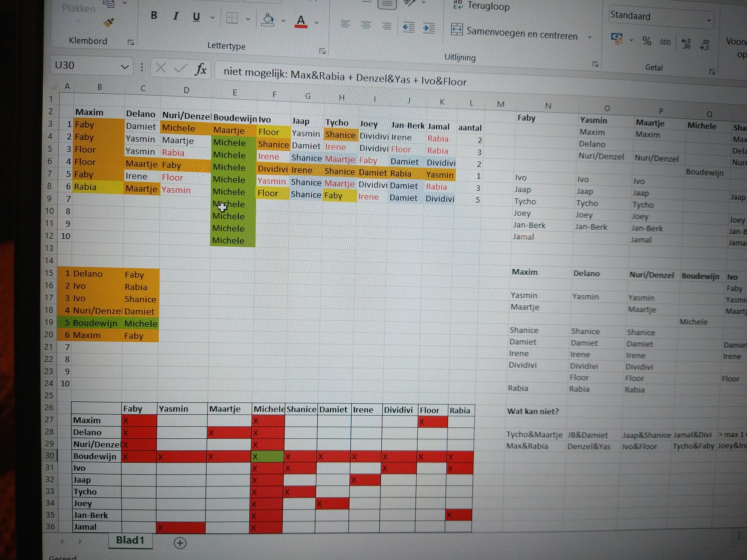Select column header N
The image size is (747, 560).
(x=548, y=106)
